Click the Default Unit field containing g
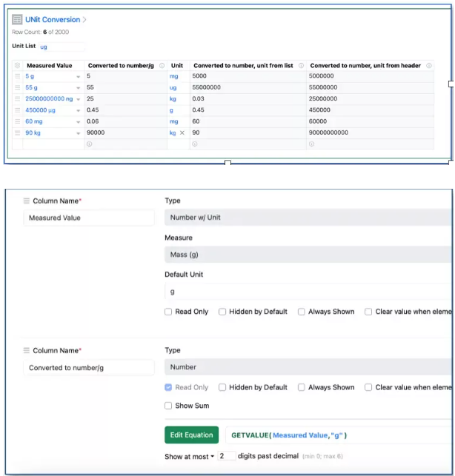Image resolution: width=455 pixels, height=476 pixels. pyautogui.click(x=308, y=292)
